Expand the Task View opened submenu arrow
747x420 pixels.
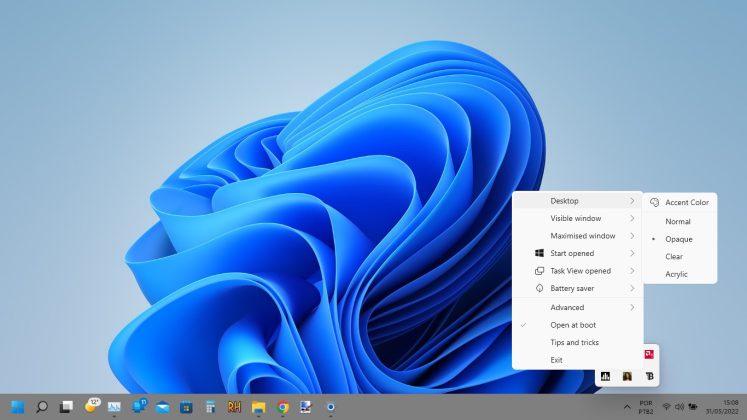click(x=632, y=271)
